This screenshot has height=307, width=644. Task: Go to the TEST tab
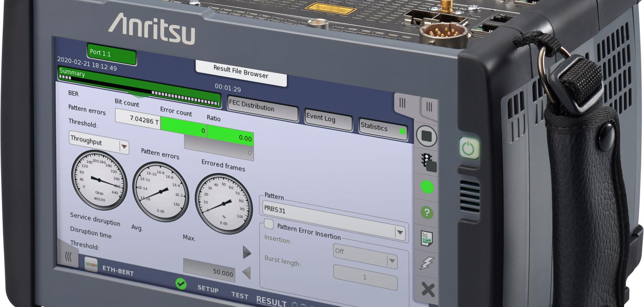(240, 295)
